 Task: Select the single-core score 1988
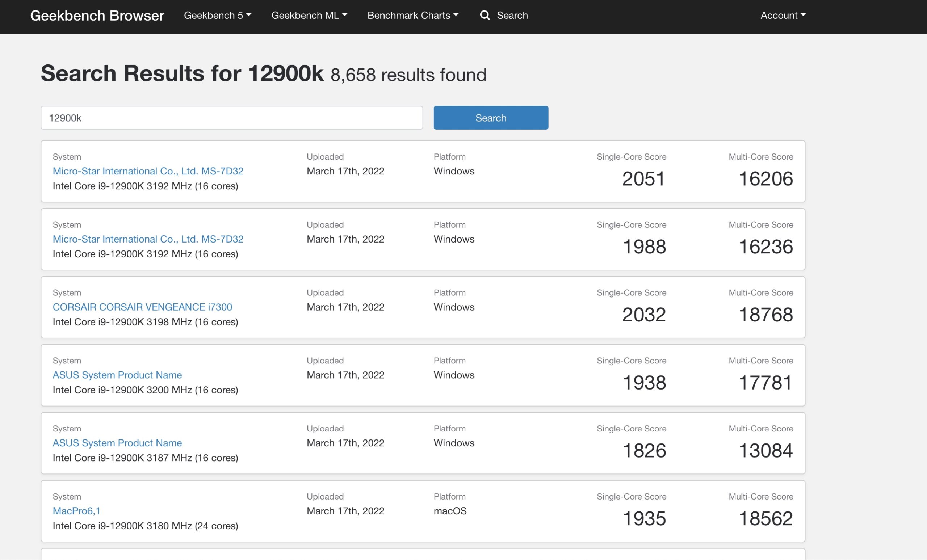tap(644, 247)
